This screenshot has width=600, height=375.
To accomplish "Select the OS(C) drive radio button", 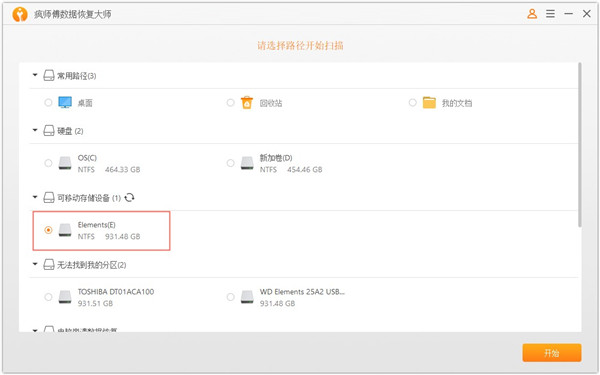I will 48,163.
